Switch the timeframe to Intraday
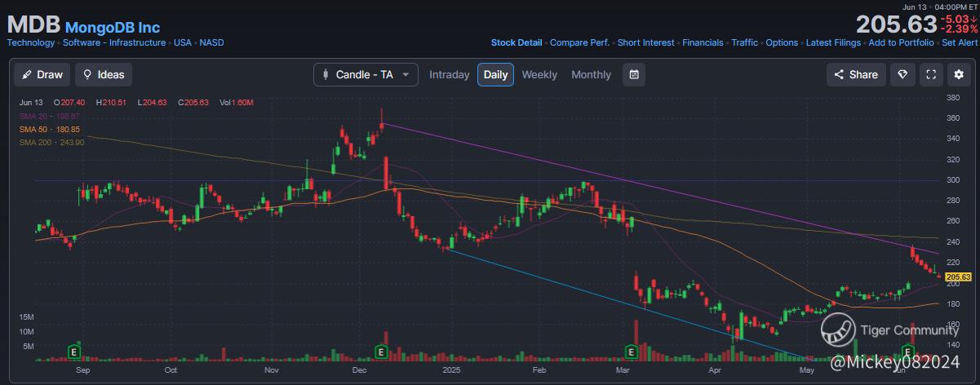The height and width of the screenshot is (385, 980). 450,74
